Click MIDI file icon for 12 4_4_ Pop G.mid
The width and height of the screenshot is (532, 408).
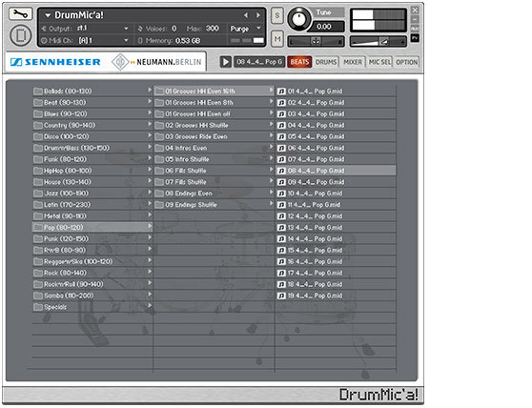tap(281, 216)
